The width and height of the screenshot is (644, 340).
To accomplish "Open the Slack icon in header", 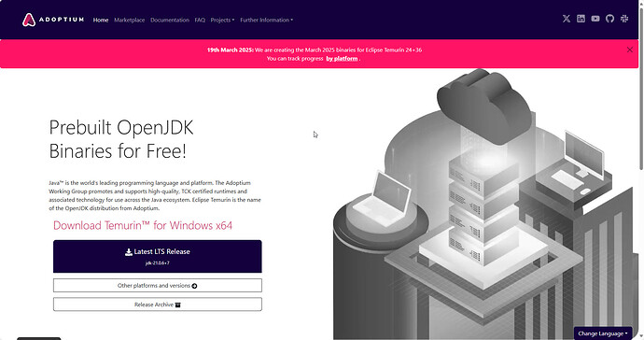I will click(624, 19).
